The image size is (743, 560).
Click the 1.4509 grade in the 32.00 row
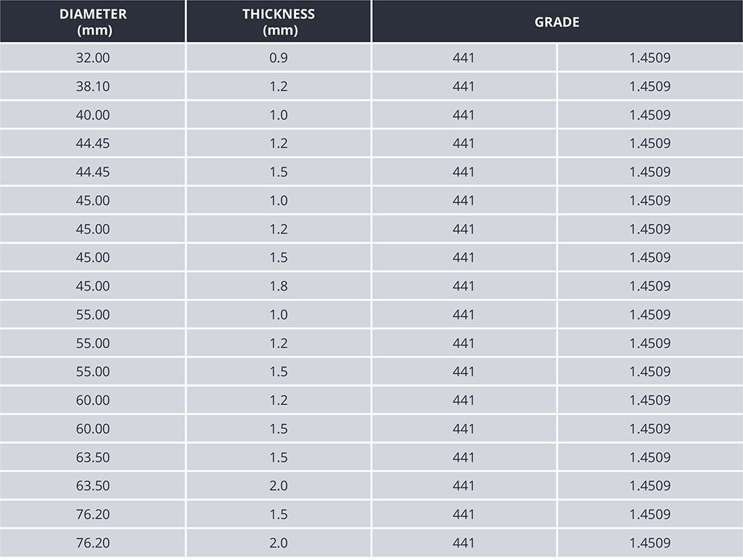tap(650, 58)
